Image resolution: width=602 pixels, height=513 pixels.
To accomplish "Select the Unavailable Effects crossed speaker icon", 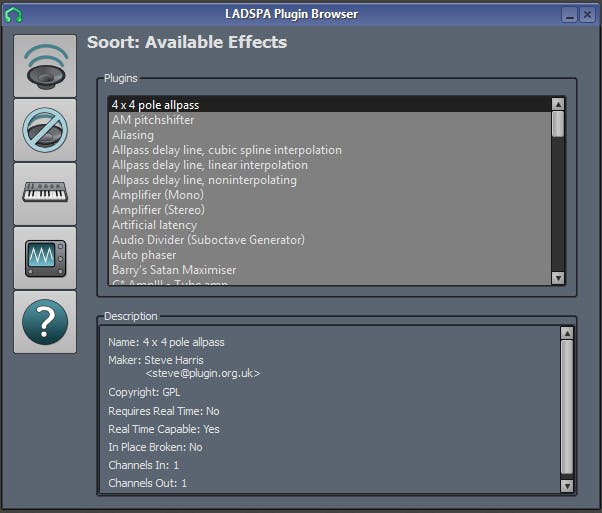I will 45,130.
